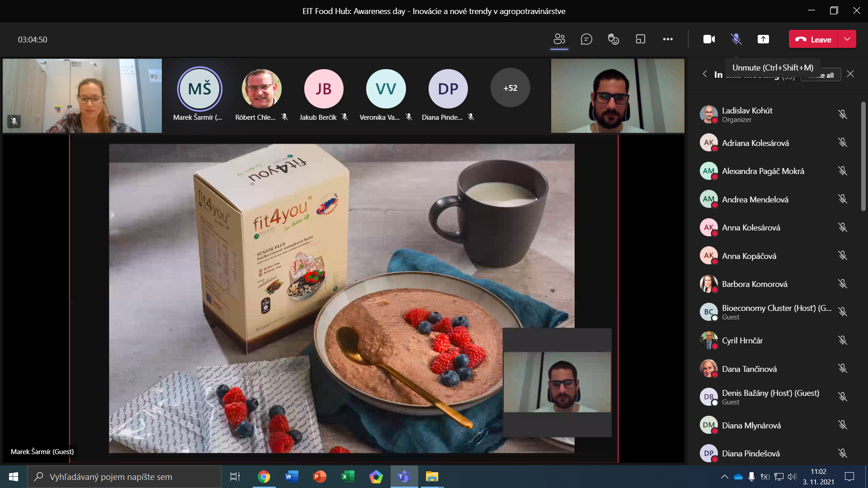Select Barbora Komorová in participants list

click(x=774, y=284)
